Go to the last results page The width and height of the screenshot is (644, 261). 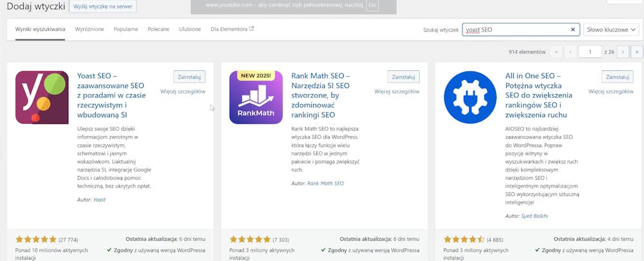coord(637,52)
